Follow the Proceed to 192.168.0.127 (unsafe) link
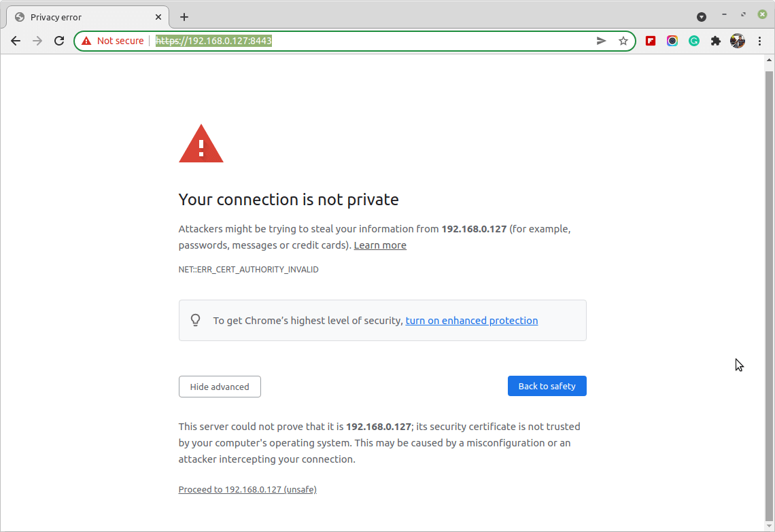775x532 pixels. pyautogui.click(x=247, y=489)
